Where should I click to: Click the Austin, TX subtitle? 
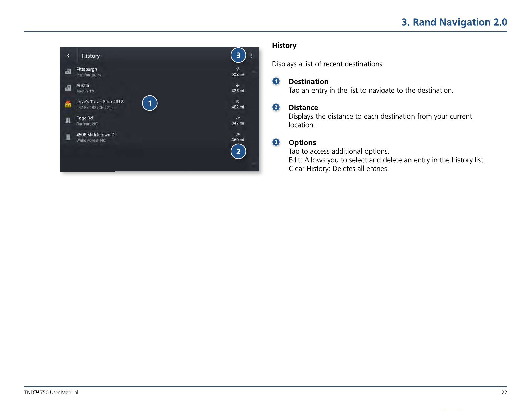[85, 91]
